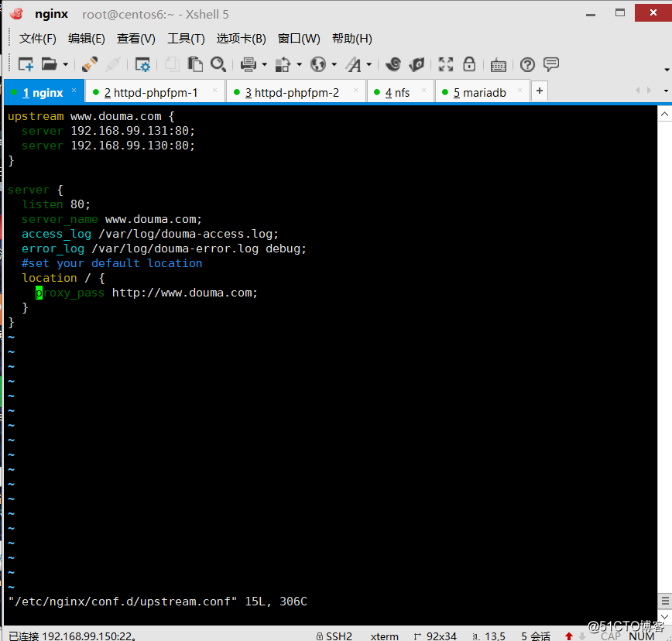672x641 pixels.
Task: Click the Lock screen padlock icon
Action: point(469,65)
